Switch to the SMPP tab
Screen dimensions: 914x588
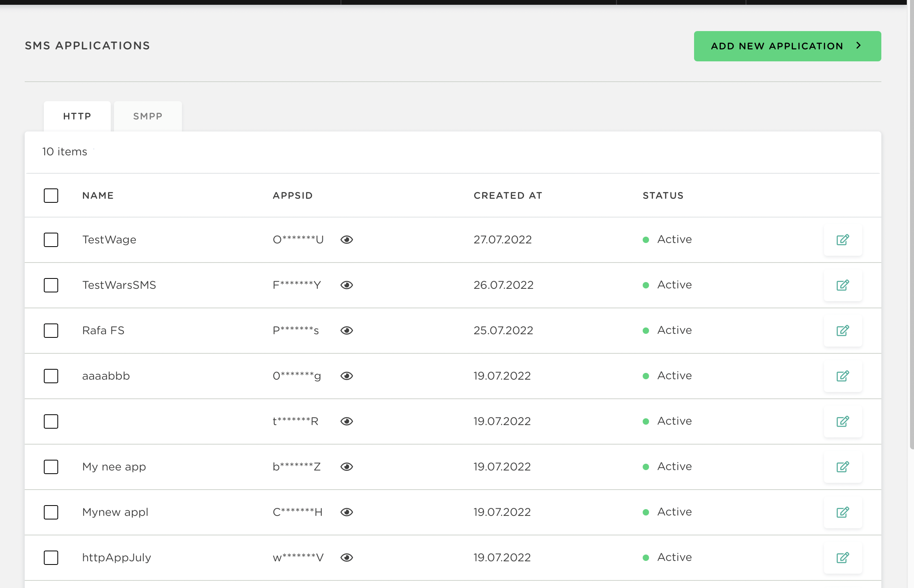click(x=148, y=116)
